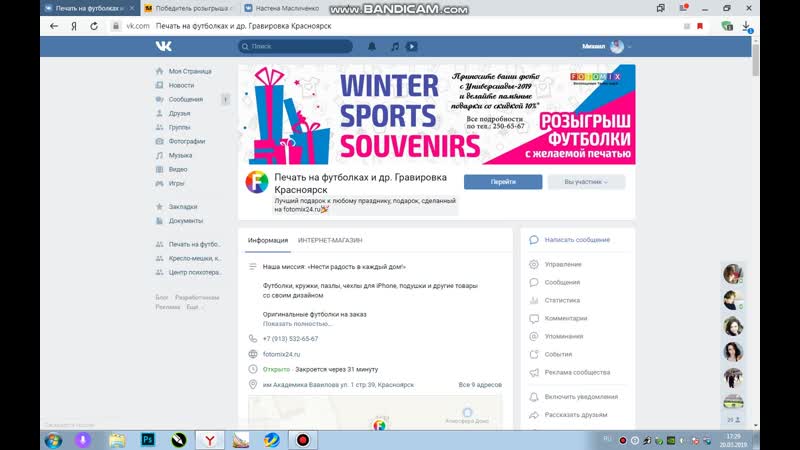
Task: Click the VK search field
Action: (x=295, y=46)
